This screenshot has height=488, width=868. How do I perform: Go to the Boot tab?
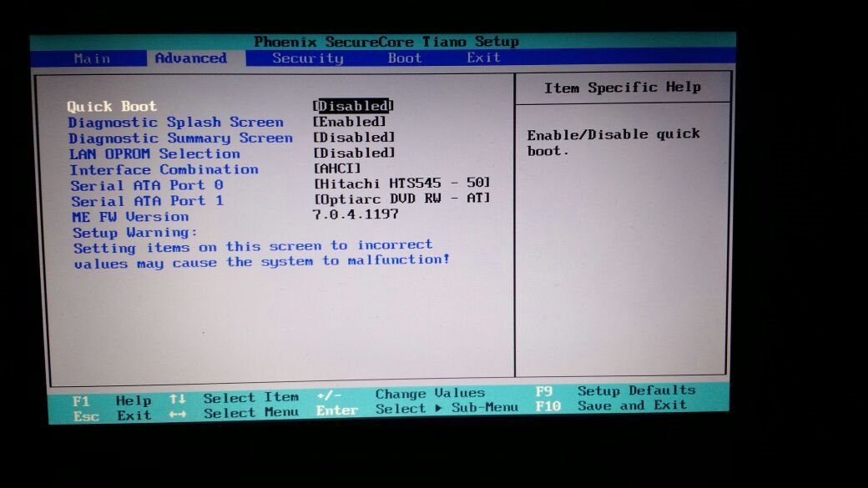click(x=405, y=58)
